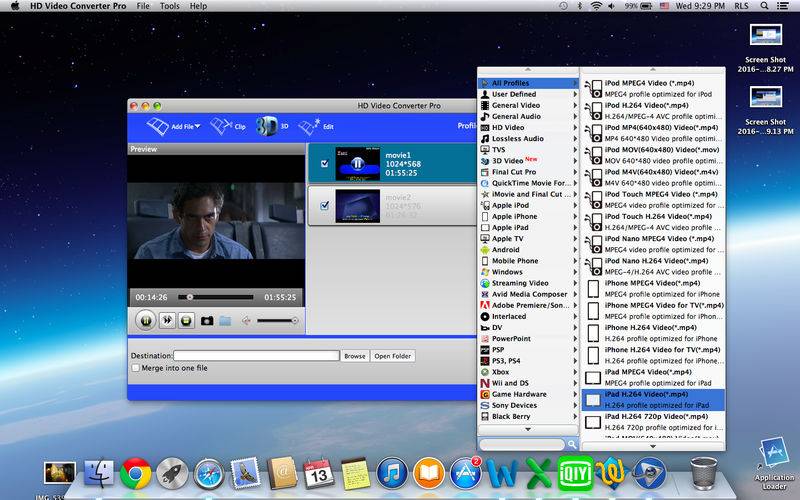Click the Browse button
The width and height of the screenshot is (800, 500).
355,356
